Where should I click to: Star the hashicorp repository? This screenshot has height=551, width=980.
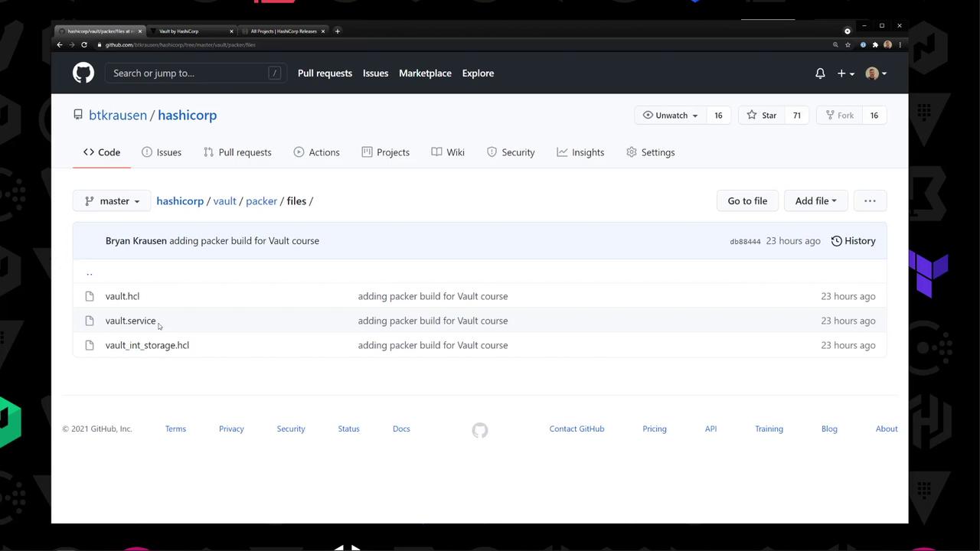coord(762,115)
